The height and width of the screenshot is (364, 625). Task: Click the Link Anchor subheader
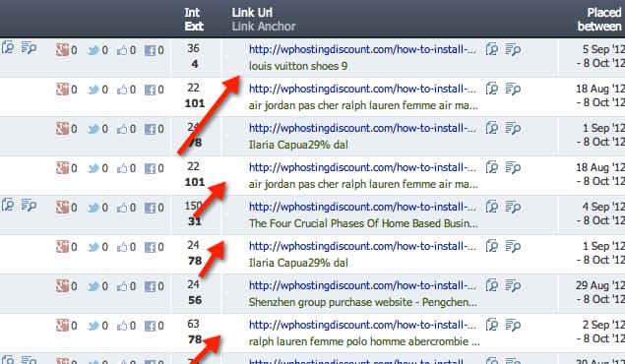point(264,27)
